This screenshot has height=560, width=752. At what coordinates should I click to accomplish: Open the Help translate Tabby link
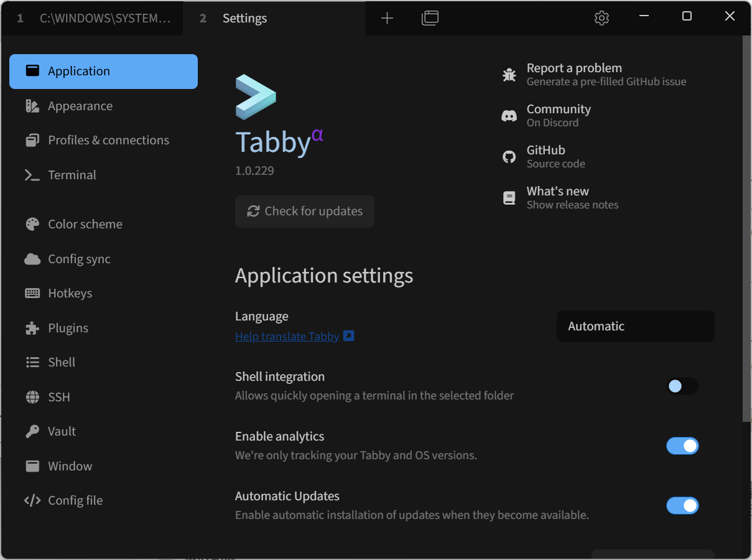coord(287,336)
